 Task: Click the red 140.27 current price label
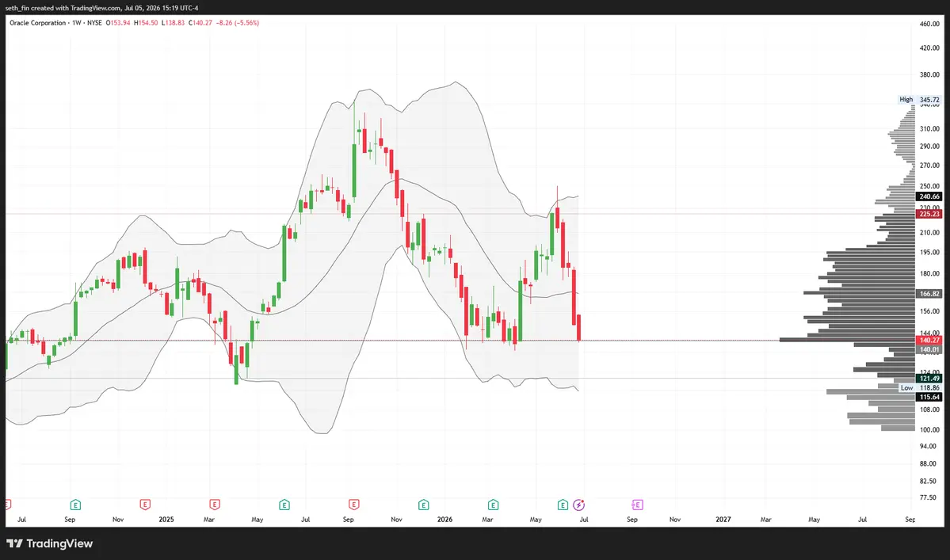coord(929,341)
